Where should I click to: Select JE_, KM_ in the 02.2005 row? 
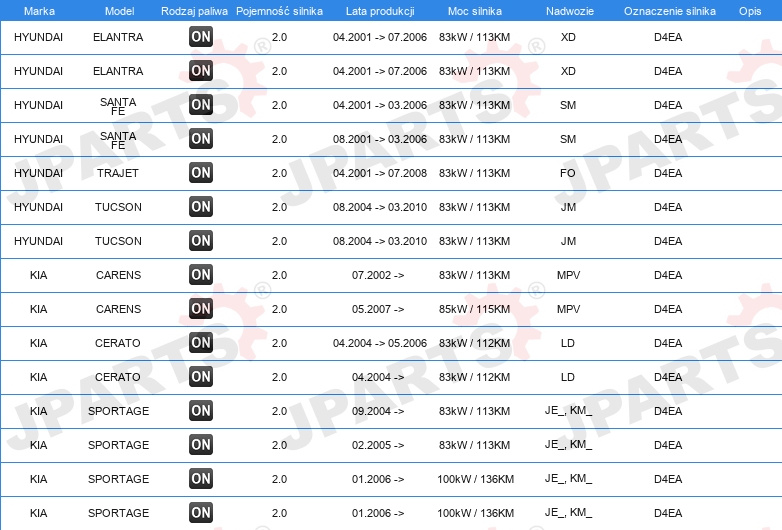(x=568, y=444)
